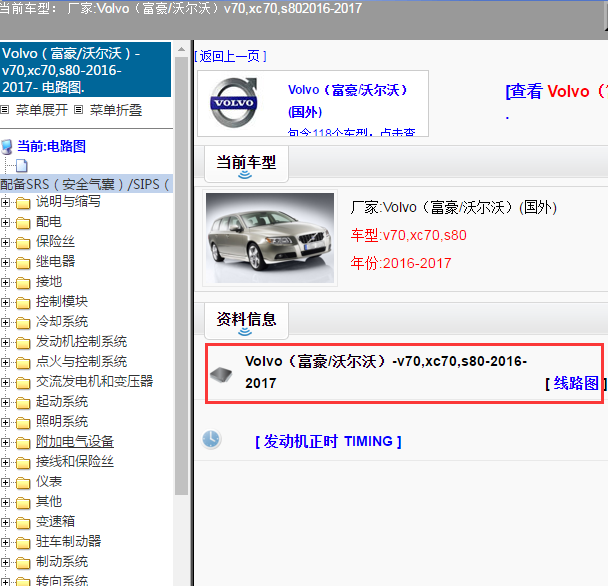608x586 pixels.
Task: Click the Volvo logo image
Action: coord(233,102)
